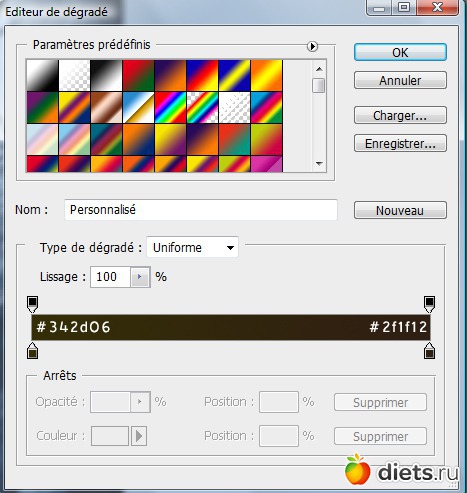Select the left color stop below gradient bar
Viewport: 467px width, 493px height.
pos(32,350)
